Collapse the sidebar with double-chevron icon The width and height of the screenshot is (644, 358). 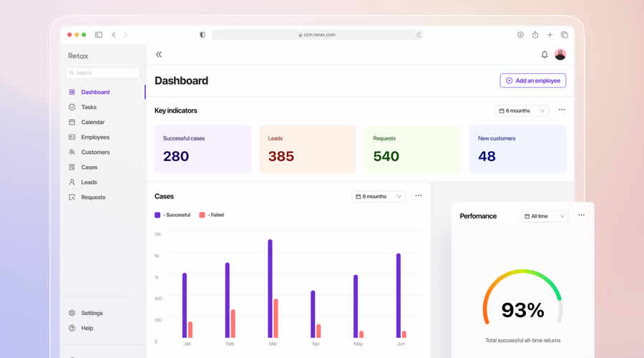(159, 54)
